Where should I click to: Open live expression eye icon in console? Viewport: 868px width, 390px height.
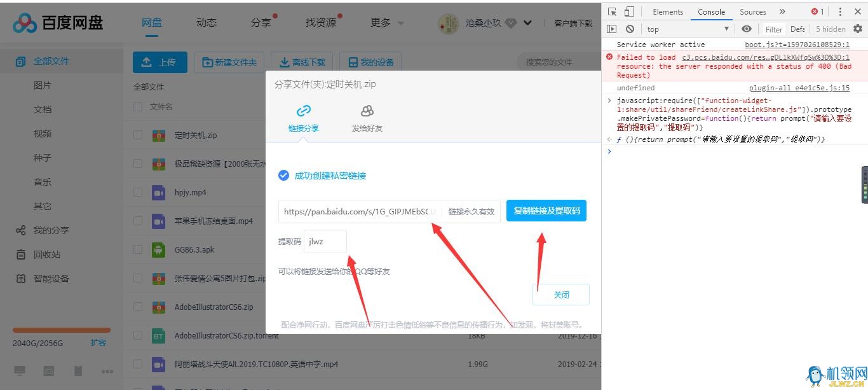pos(747,29)
